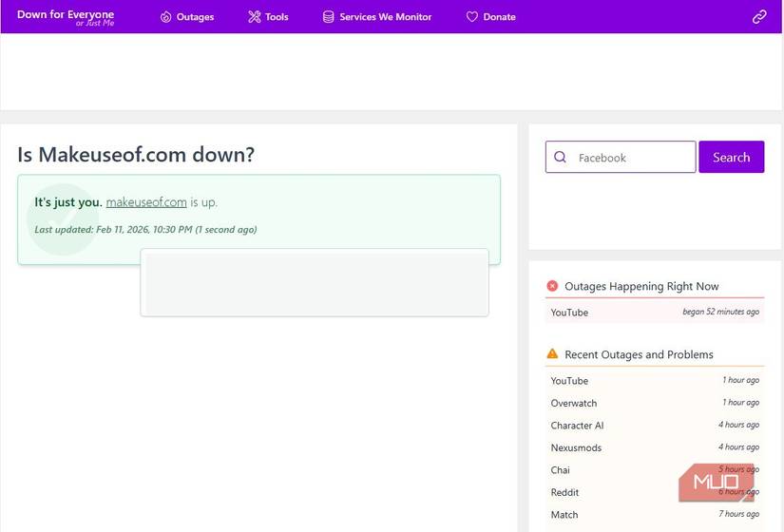This screenshot has height=532, width=784.
Task: Click the database icon next to Services We Monitor
Action: point(328,17)
